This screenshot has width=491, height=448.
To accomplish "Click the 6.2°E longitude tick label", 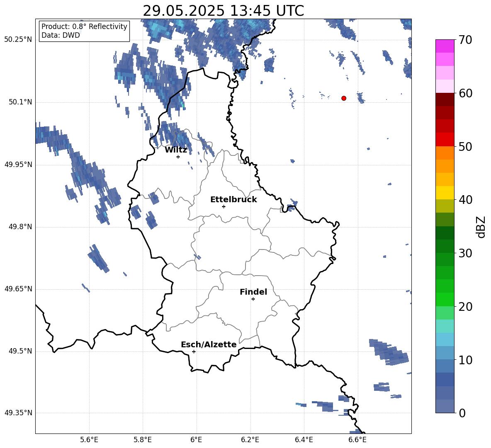I will coord(250,440).
